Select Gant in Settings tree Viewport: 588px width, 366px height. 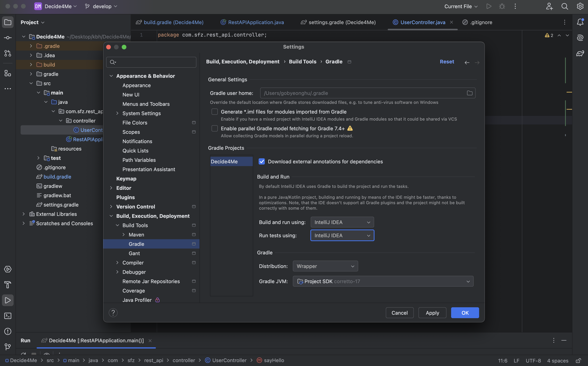click(x=134, y=253)
